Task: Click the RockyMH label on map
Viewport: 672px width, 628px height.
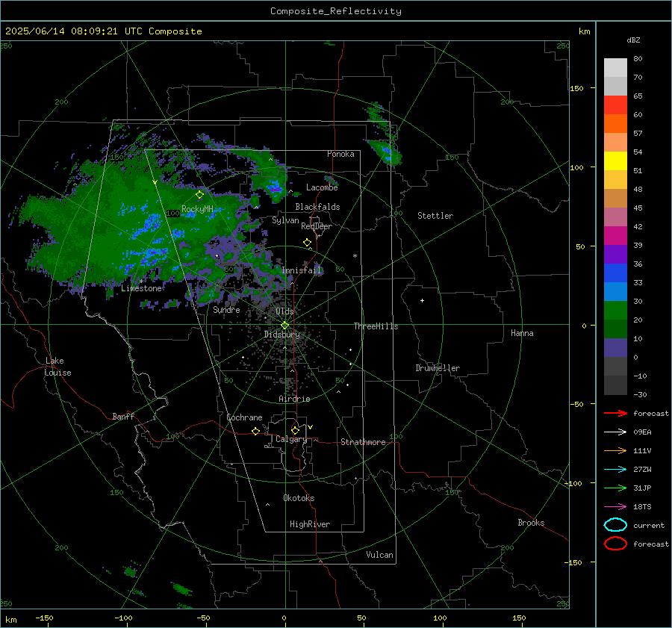Action: [197, 209]
